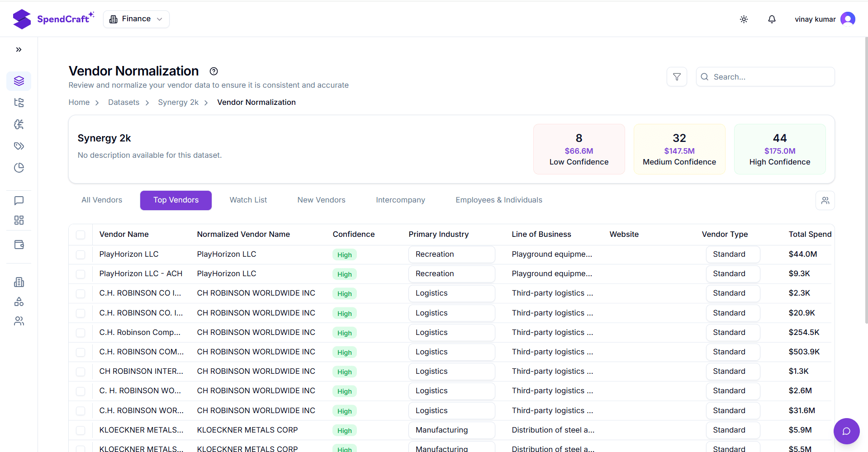Open the pie chart analytics sidebar icon
Screen dimensions: 868x452
(x=19, y=168)
